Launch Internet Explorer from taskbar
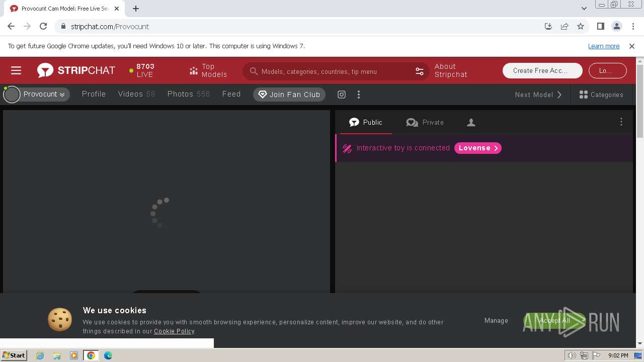Screen dimensions: 644x362 (x=40, y=355)
